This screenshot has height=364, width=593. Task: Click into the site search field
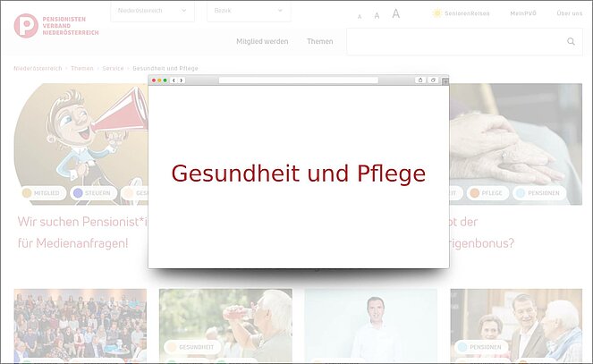pyautogui.click(x=454, y=42)
